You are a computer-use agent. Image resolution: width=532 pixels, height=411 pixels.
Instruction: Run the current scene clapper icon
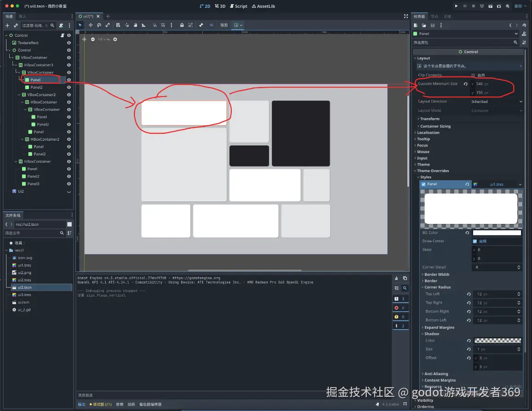pos(490,6)
